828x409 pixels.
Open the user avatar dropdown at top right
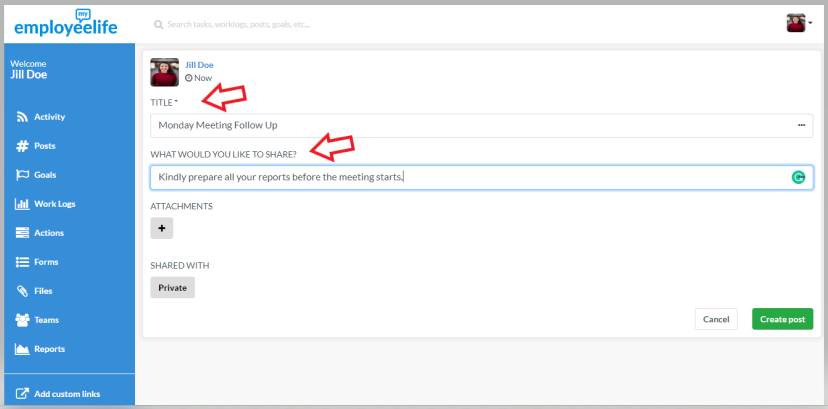[x=799, y=24]
